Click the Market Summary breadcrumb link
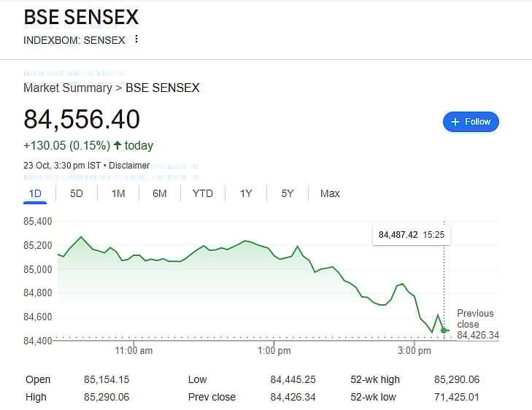 [x=67, y=88]
